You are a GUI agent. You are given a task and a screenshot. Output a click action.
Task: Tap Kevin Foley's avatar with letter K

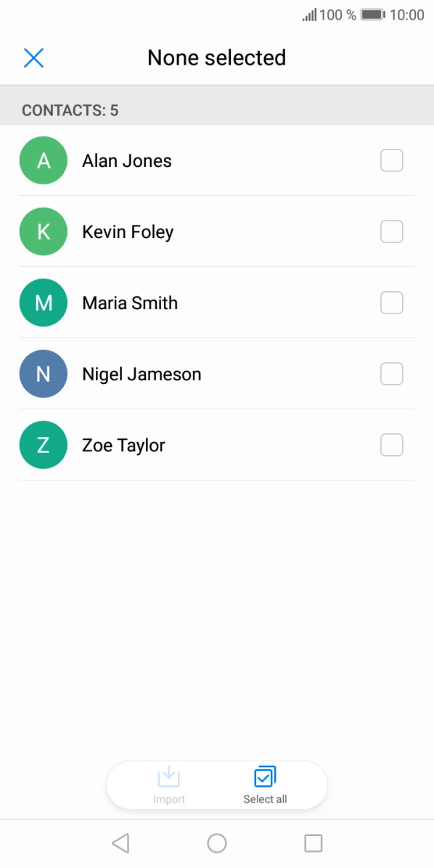pyautogui.click(x=43, y=231)
